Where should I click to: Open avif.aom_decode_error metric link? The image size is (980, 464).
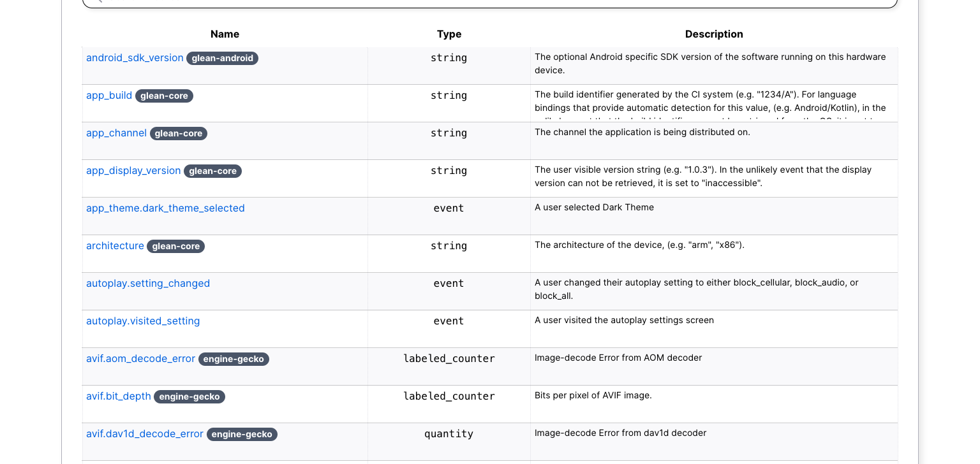click(x=140, y=358)
